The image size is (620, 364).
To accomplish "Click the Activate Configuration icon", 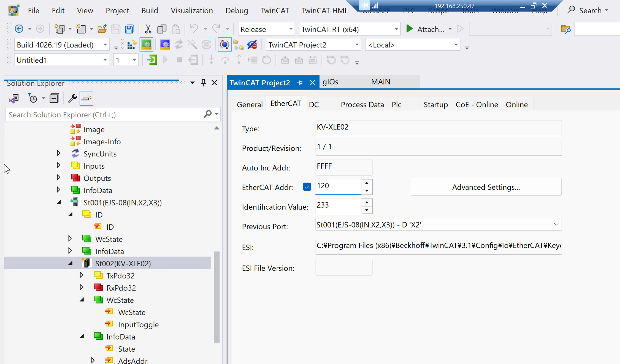I will click(131, 45).
